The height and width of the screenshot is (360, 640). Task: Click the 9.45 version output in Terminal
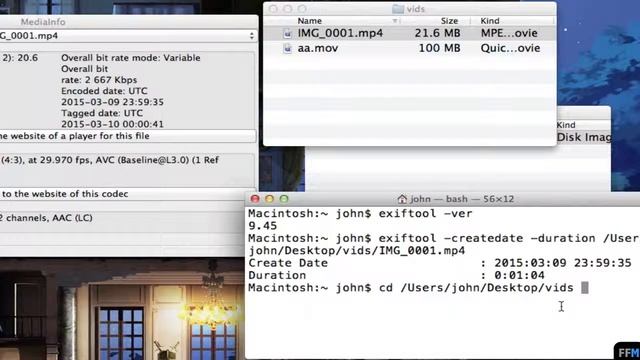[262, 226]
